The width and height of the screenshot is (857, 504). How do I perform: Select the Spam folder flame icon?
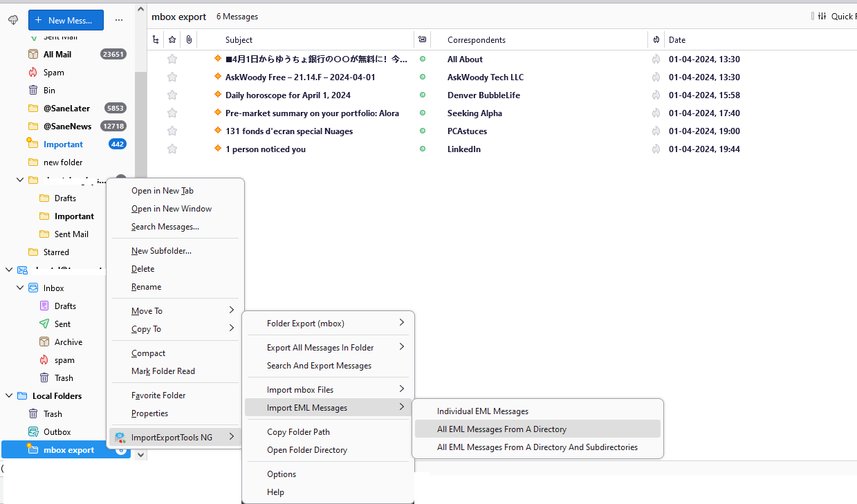click(x=33, y=73)
